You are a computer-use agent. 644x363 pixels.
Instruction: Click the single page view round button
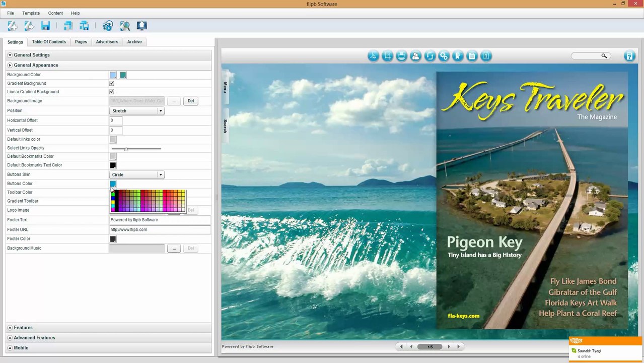486,56
